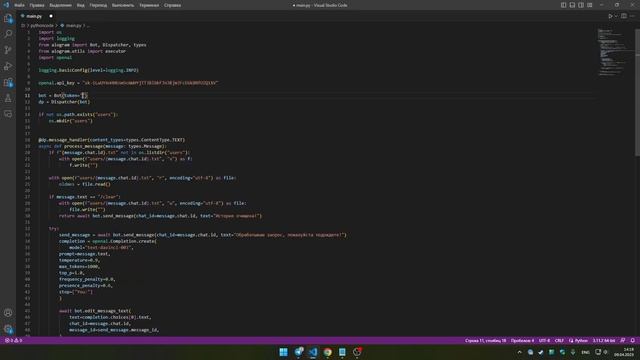Click errors and warnings status indicator
Screen dimensions: 640x360
[13, 340]
